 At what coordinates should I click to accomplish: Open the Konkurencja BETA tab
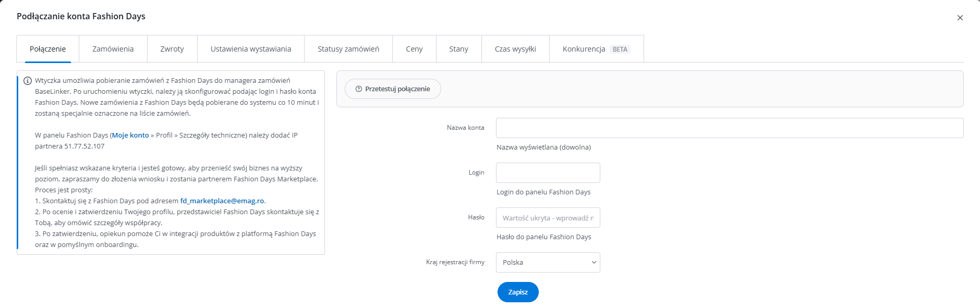coord(596,49)
